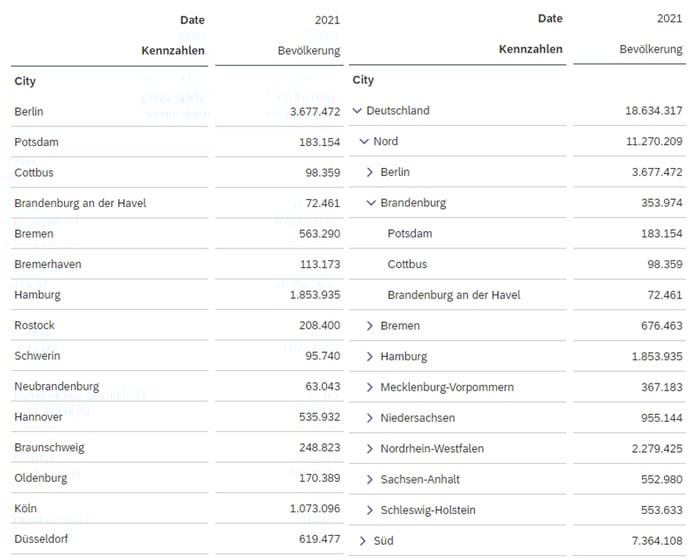Expand the Schleswig-Holstein node
The width and height of the screenshot is (700, 560).
pyautogui.click(x=370, y=510)
